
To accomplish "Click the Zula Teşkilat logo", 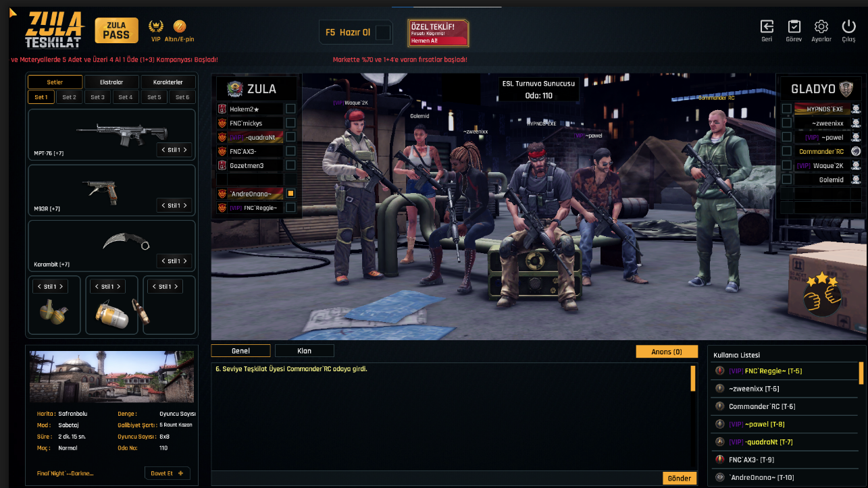I will click(54, 31).
